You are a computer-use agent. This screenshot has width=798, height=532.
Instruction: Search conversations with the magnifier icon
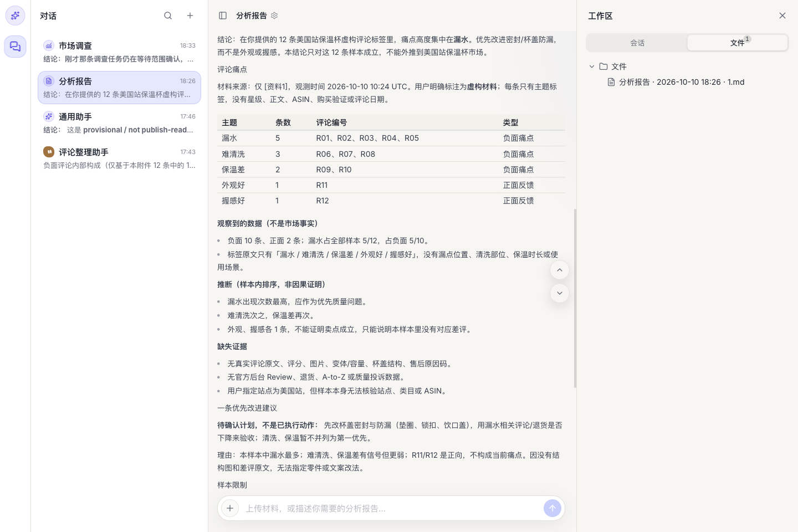click(168, 16)
